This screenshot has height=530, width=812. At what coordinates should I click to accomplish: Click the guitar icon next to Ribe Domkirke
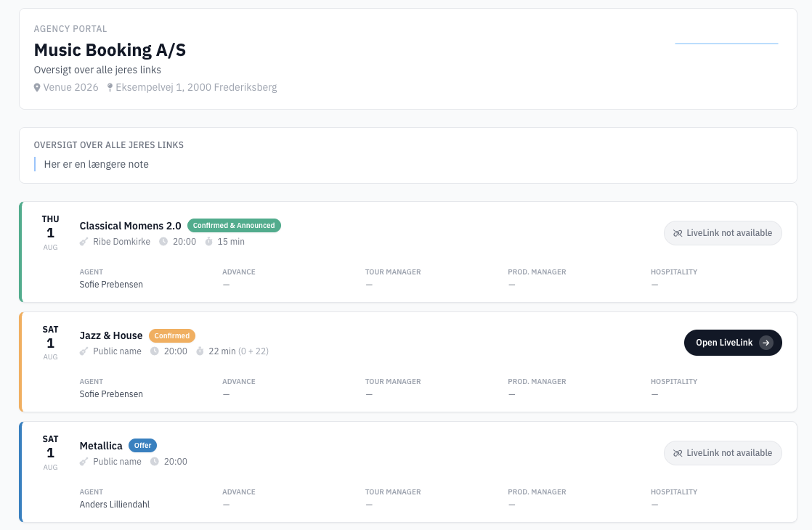pos(84,242)
